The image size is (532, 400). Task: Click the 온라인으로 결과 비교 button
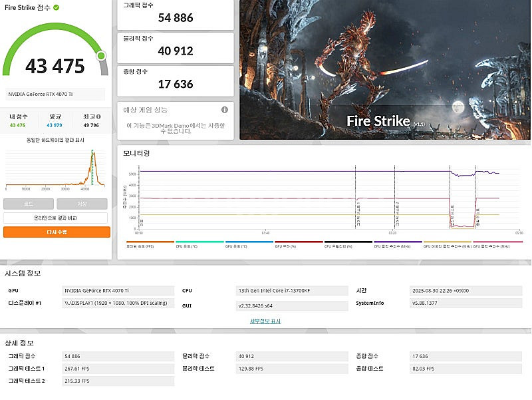tap(55, 218)
